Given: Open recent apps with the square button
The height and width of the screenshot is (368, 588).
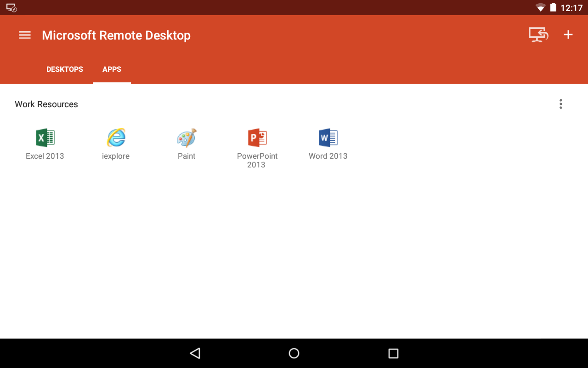Looking at the screenshot, I should coord(393,353).
